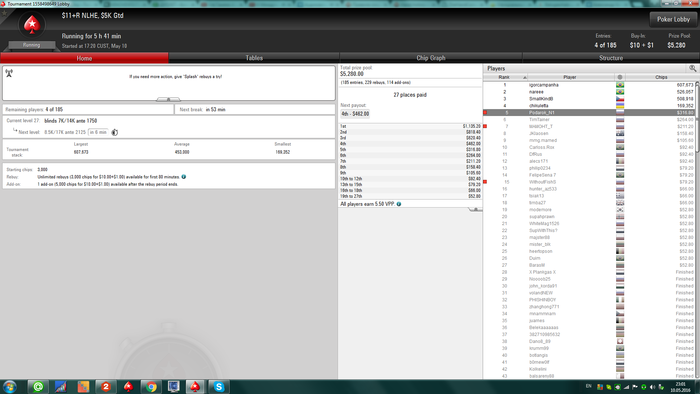Select player Carloss.Rox row
Screen dimensions: 700x394
pyautogui.click(x=589, y=147)
